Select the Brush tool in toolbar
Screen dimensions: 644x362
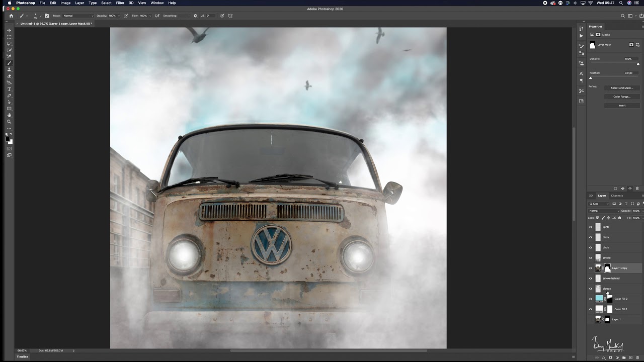coord(9,63)
